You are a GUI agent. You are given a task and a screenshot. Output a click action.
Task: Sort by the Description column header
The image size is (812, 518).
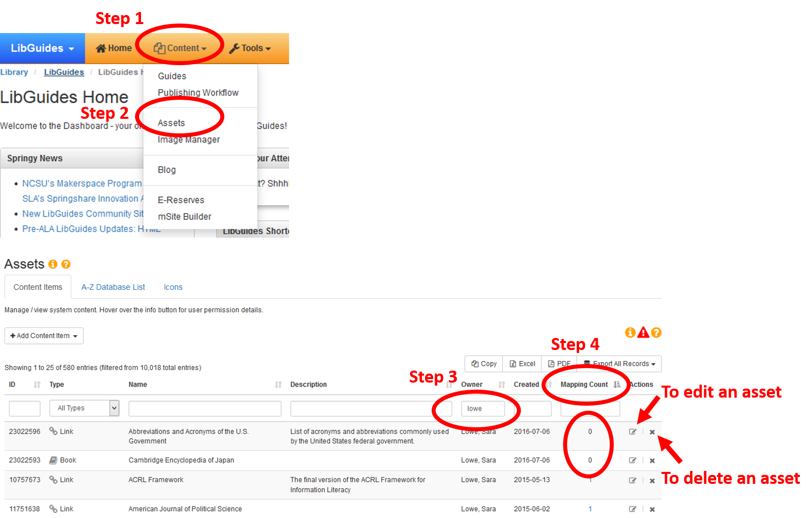point(309,385)
